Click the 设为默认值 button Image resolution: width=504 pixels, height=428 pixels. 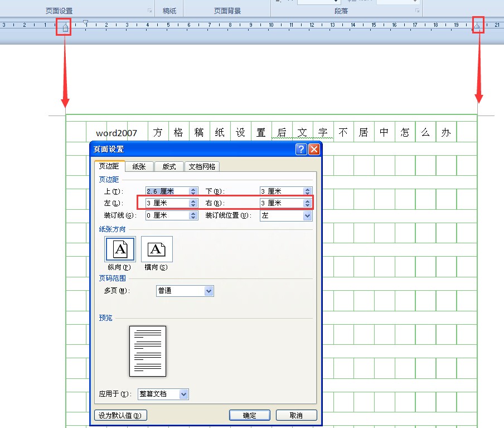(x=120, y=416)
